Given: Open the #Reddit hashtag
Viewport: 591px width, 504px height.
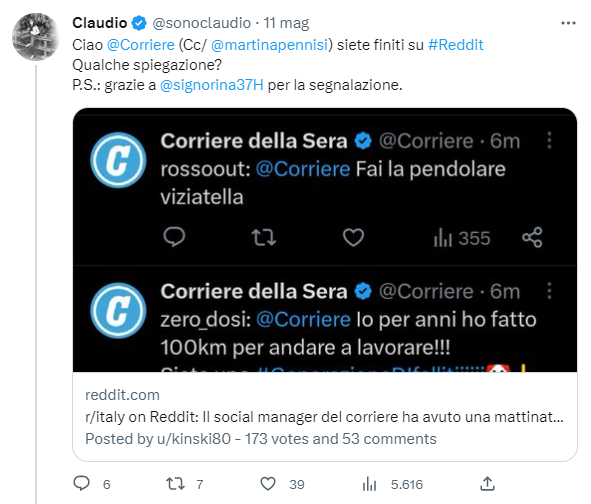Looking at the screenshot, I should point(456,45).
